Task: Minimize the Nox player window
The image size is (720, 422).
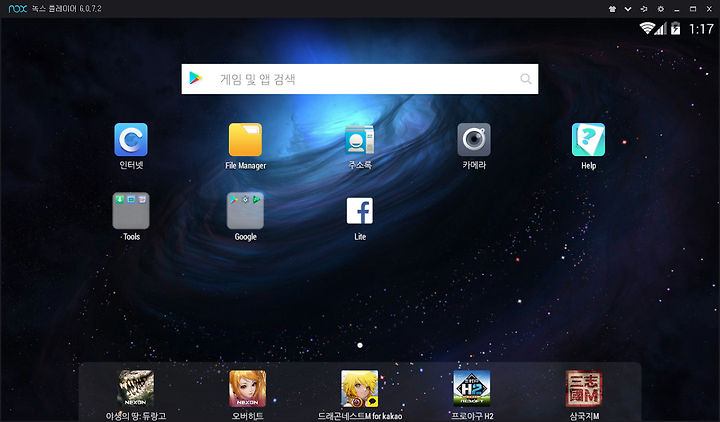Action: 676,9
